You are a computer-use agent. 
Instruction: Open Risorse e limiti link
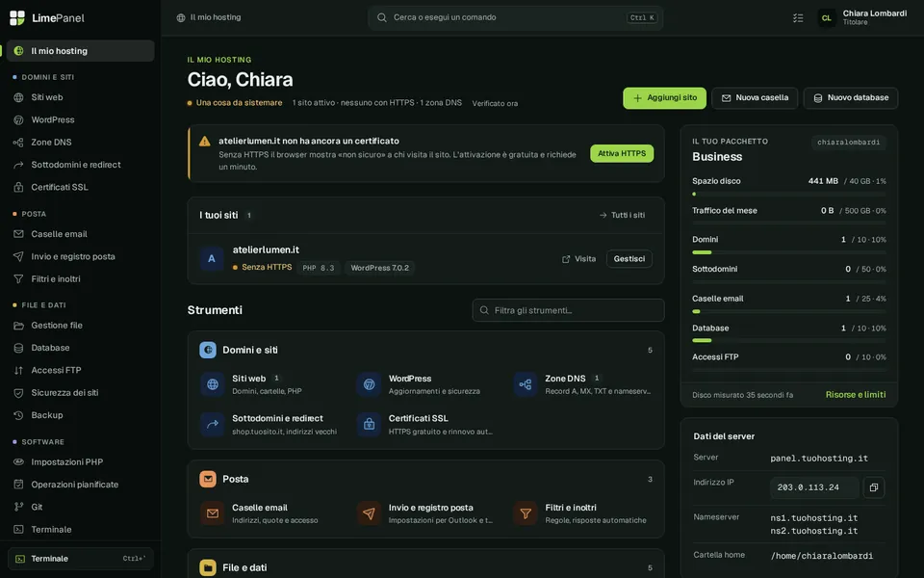[x=855, y=395]
